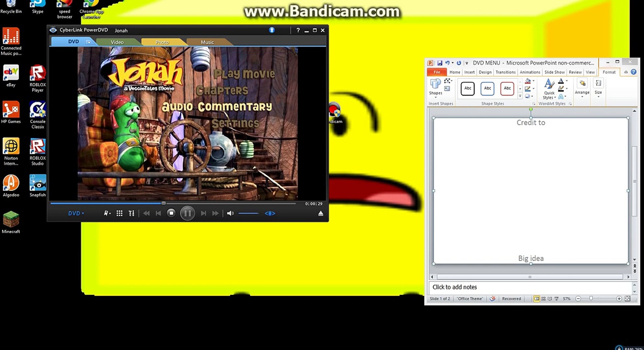Open the Insert ribbon tab
Viewport: 644px width, 350px height.
pyautogui.click(x=469, y=72)
